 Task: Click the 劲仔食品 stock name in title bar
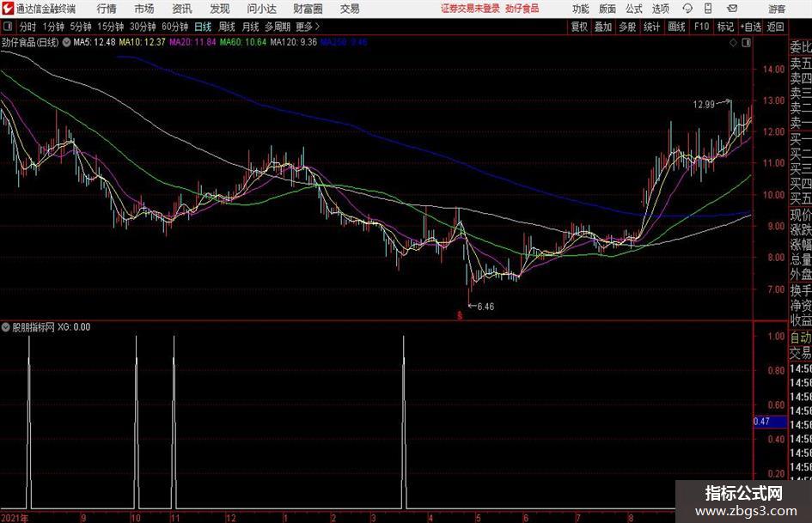[x=522, y=9]
